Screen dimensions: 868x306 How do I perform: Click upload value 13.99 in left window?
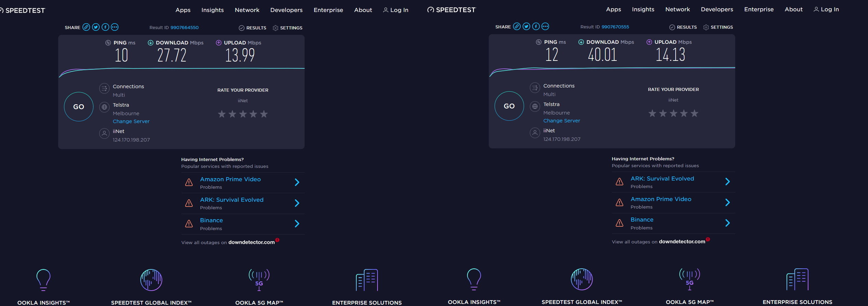240,55
